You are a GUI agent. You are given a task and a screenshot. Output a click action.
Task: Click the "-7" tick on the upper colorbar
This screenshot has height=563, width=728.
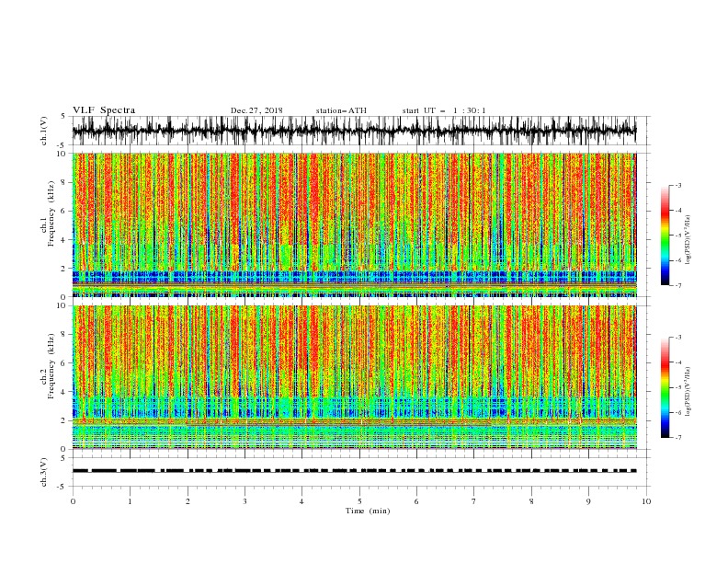678,285
